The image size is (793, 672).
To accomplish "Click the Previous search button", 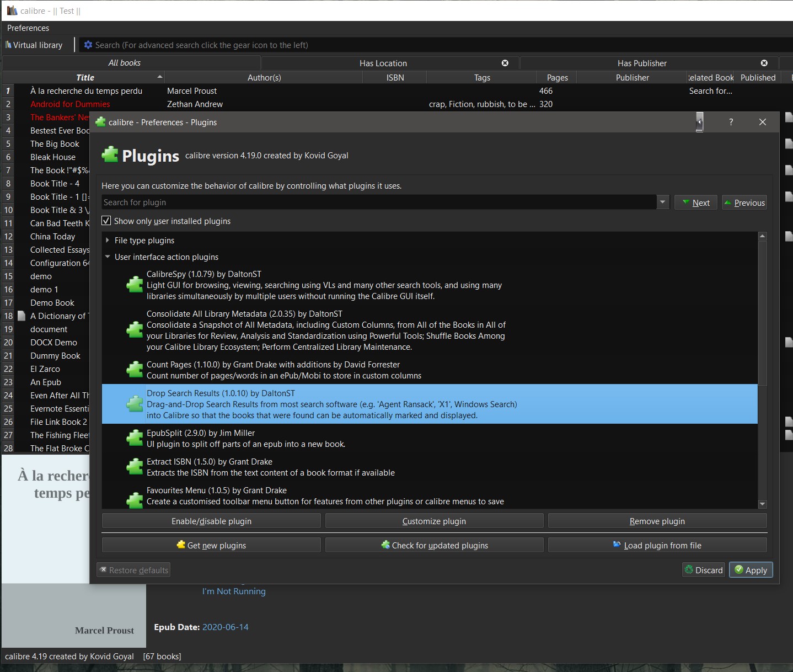I will pyautogui.click(x=744, y=202).
